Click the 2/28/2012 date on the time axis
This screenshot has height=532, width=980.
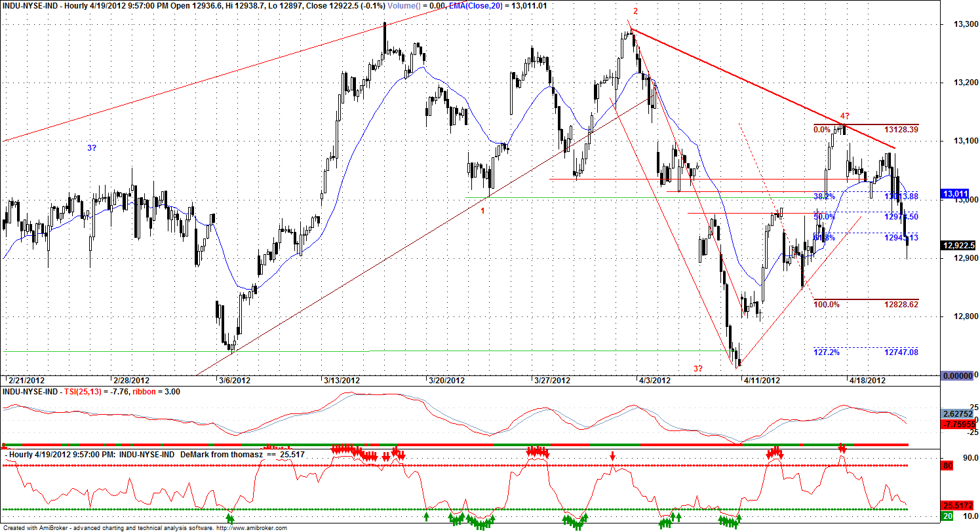click(x=132, y=380)
